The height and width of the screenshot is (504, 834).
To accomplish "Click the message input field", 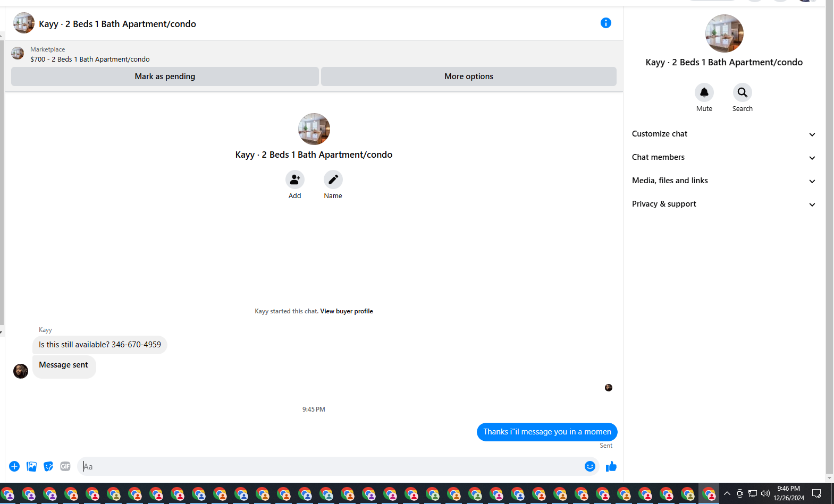I will [x=332, y=466].
